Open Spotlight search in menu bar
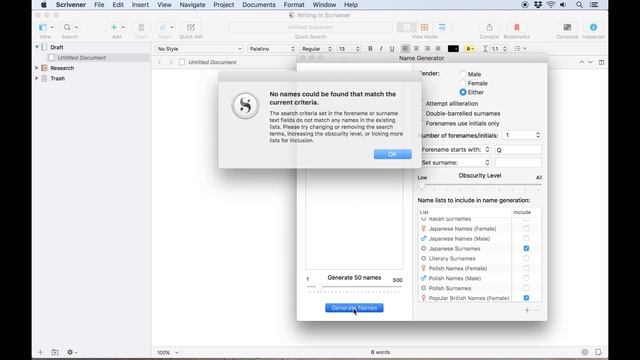This screenshot has height=360, width=640. pyautogui.click(x=579, y=5)
